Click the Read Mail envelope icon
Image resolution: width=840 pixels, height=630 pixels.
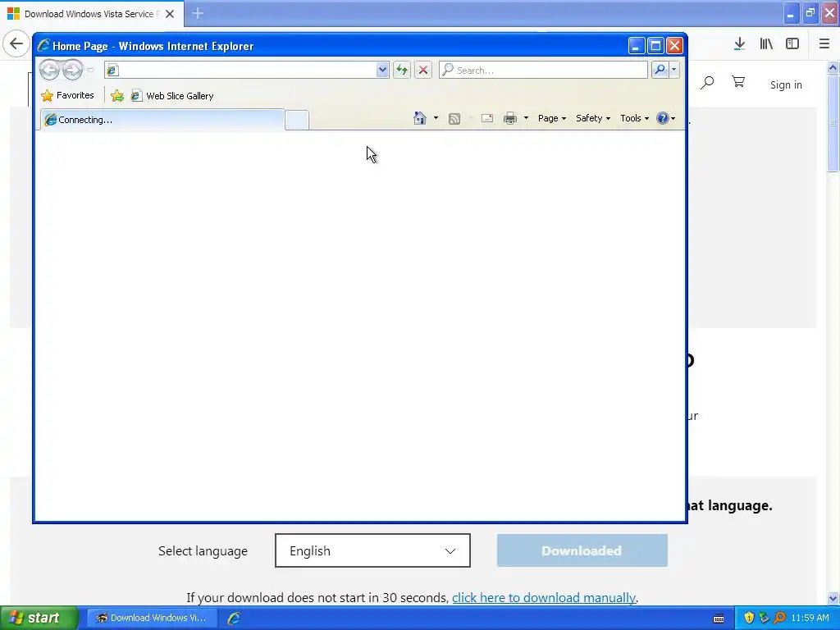click(487, 118)
